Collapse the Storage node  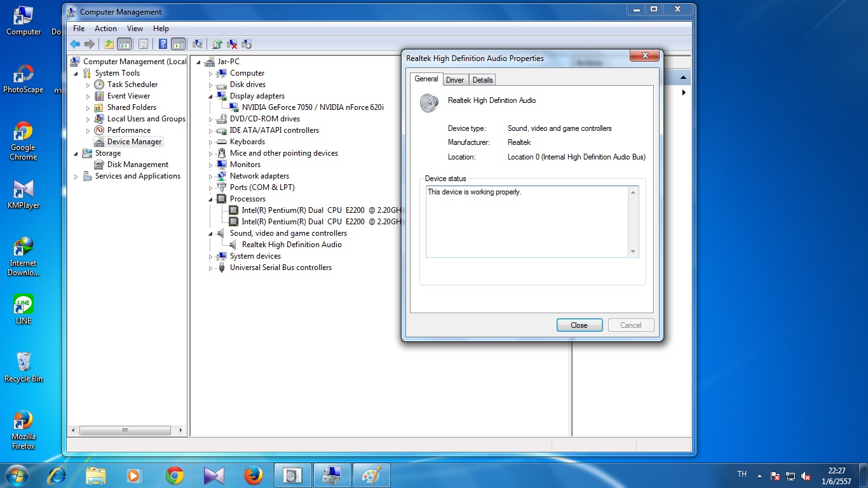click(76, 153)
